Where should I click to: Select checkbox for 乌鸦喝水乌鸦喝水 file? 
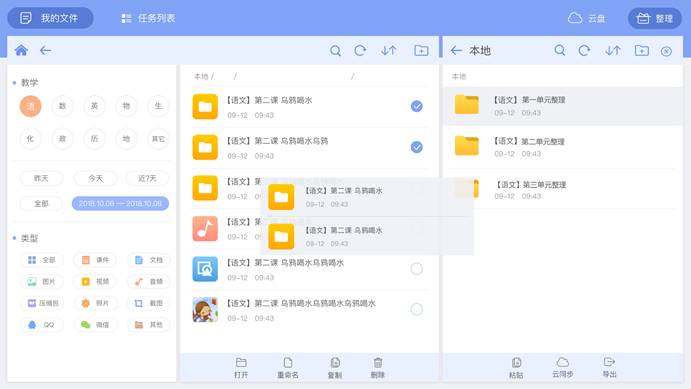pyautogui.click(x=416, y=269)
